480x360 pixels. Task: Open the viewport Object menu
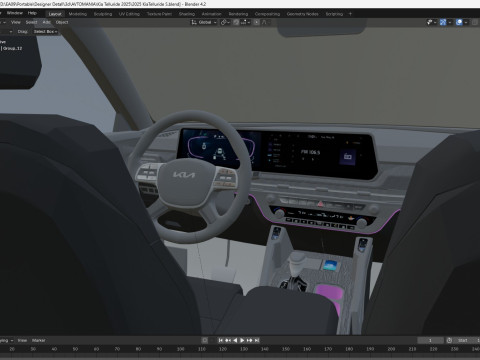click(x=62, y=22)
